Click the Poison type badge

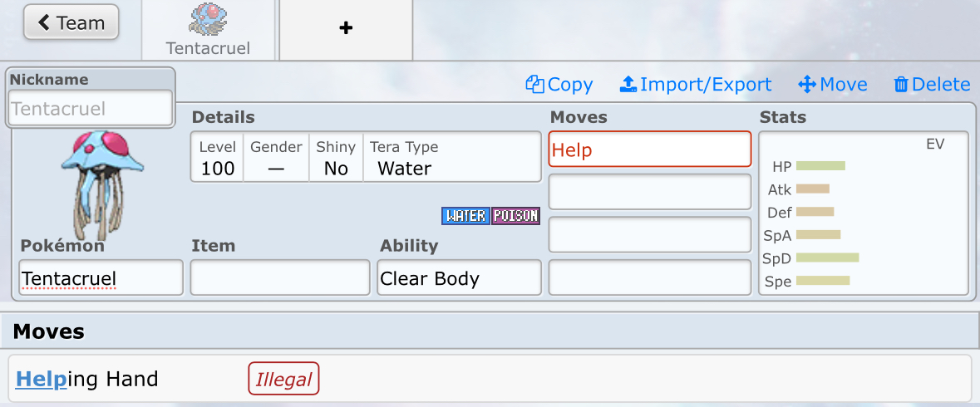tap(515, 216)
